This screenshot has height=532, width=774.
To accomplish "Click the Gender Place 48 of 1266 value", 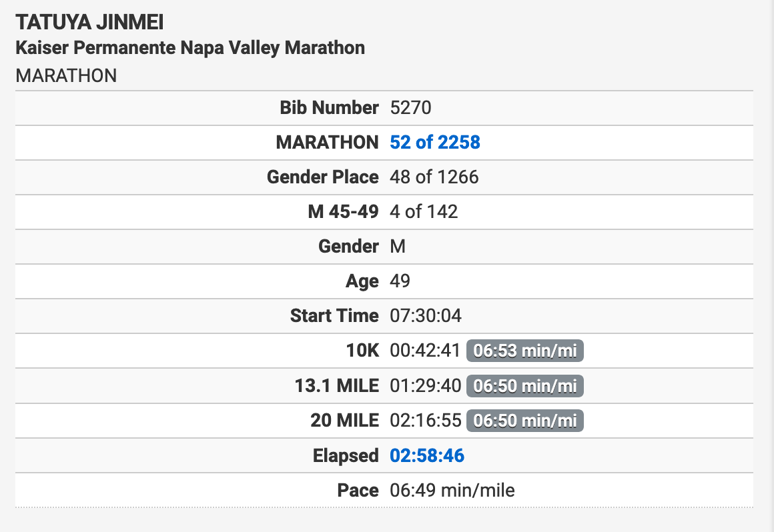I will click(x=434, y=177).
